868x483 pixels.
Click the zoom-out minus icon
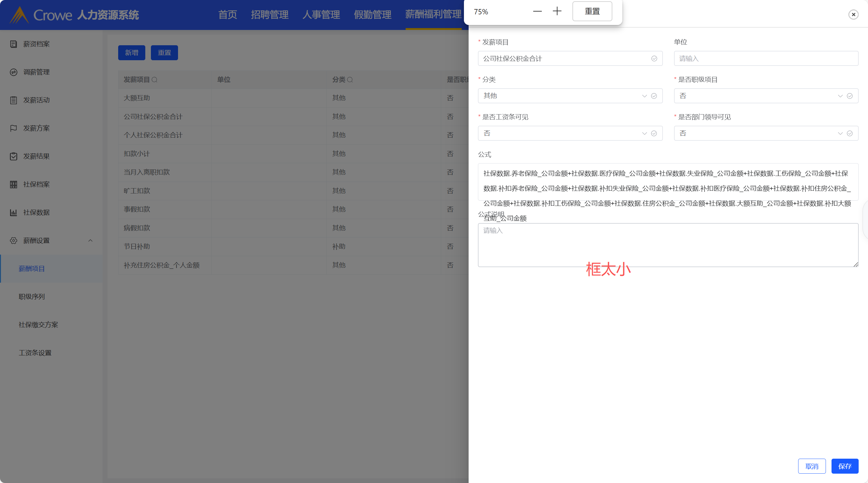coord(537,12)
